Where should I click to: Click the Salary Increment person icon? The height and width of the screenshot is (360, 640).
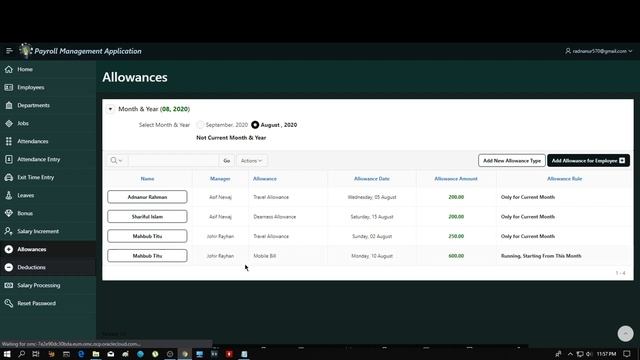[9, 231]
